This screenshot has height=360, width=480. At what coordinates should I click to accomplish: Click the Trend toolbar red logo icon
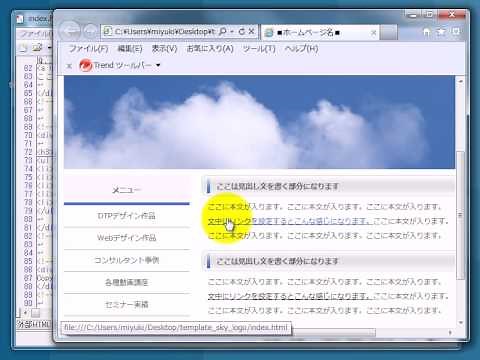click(x=85, y=65)
